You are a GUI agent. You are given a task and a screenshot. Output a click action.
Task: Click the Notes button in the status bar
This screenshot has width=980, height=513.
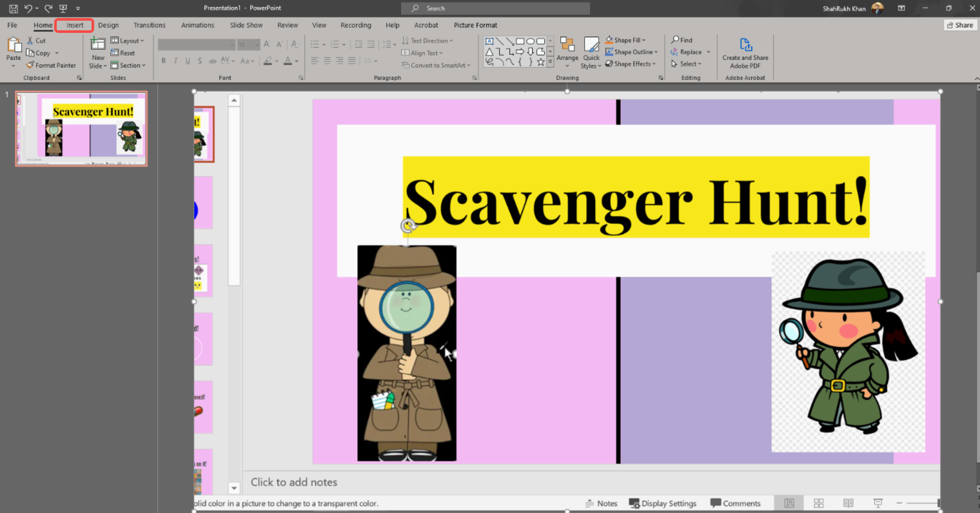(x=601, y=503)
